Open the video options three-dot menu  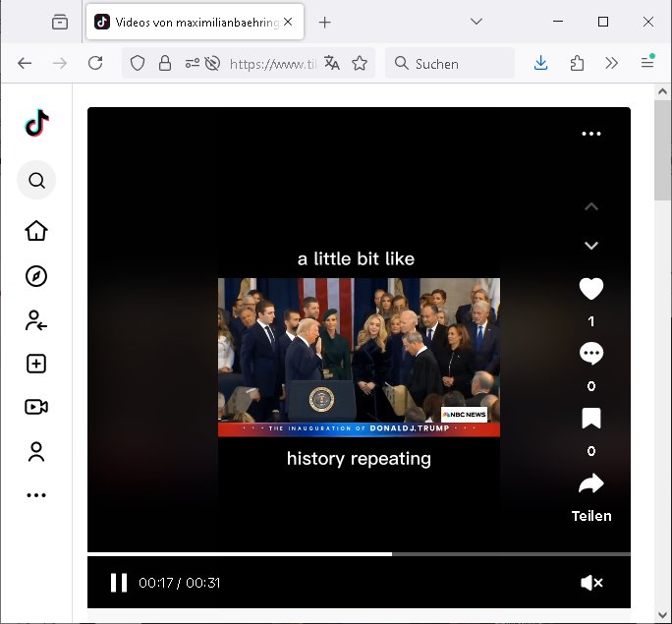click(x=591, y=134)
